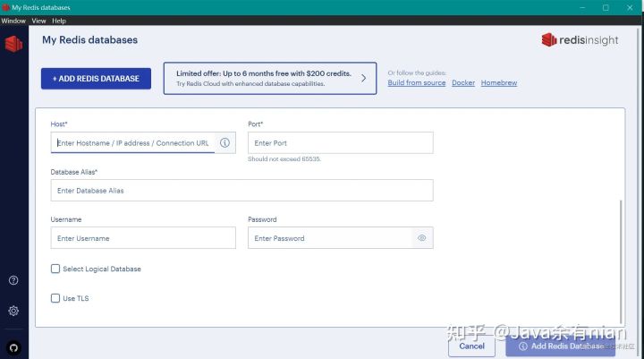Viewport: 644px width, 359px height.
Task: Follow the Docker guide link
Action: click(463, 82)
